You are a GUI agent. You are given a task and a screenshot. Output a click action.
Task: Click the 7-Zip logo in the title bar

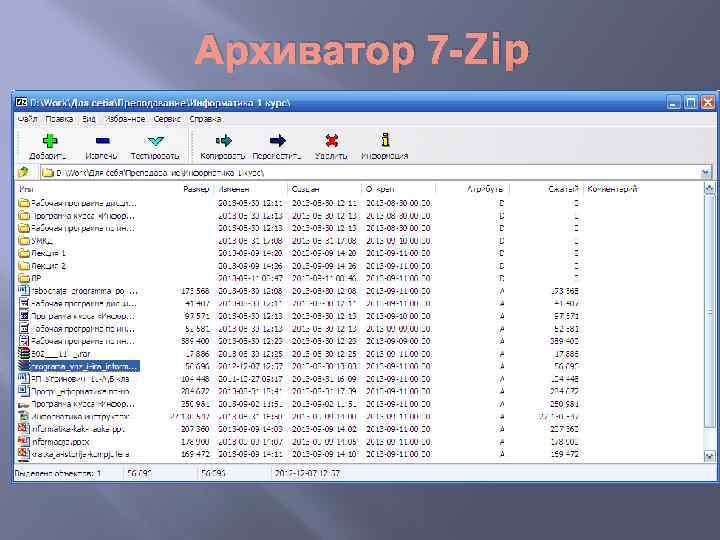coord(22,102)
